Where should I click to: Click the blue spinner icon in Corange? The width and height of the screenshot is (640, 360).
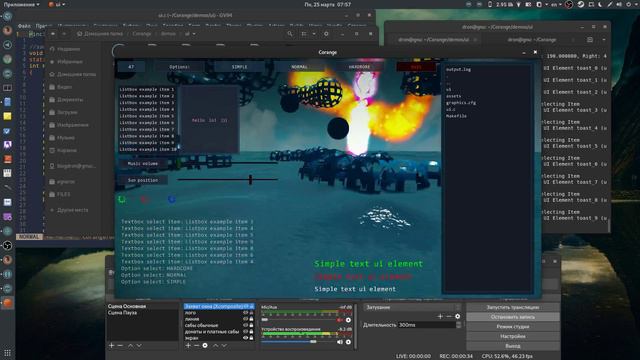[x=172, y=199]
